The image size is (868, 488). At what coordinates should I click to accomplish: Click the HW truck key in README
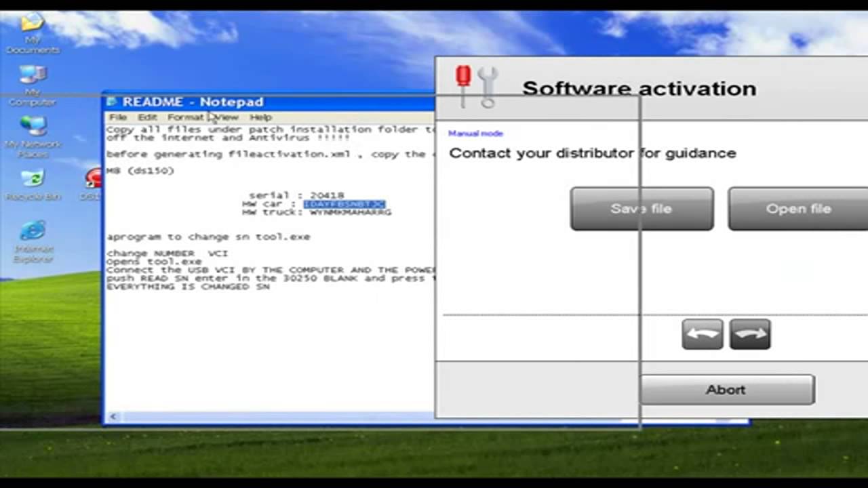pyautogui.click(x=351, y=212)
